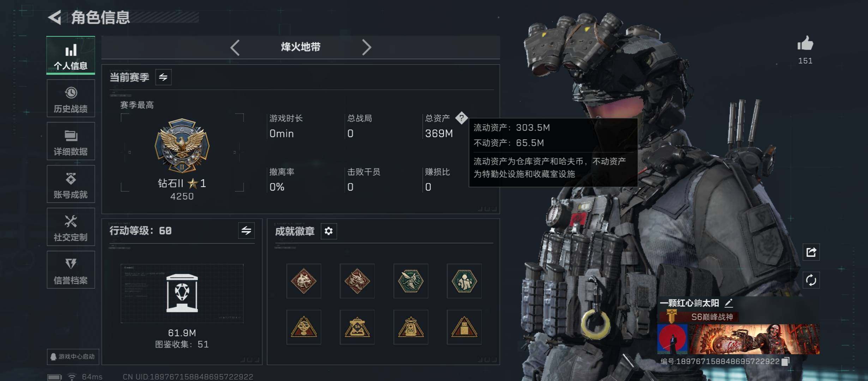Toggle the current season switch button

[x=163, y=77]
